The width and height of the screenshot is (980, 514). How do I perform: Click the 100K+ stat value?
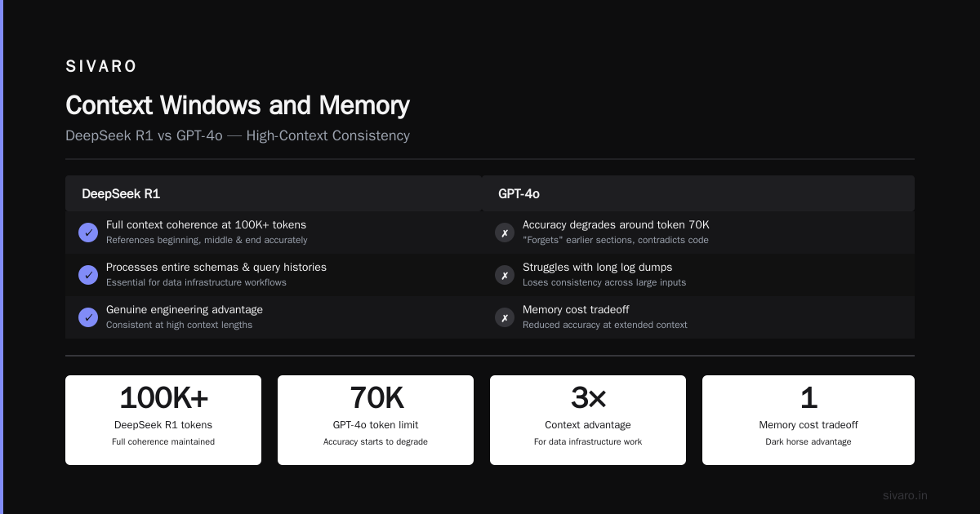[x=163, y=398]
